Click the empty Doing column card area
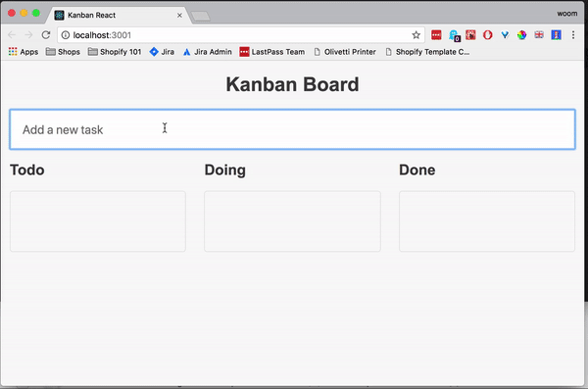The width and height of the screenshot is (588, 389). [x=292, y=220]
